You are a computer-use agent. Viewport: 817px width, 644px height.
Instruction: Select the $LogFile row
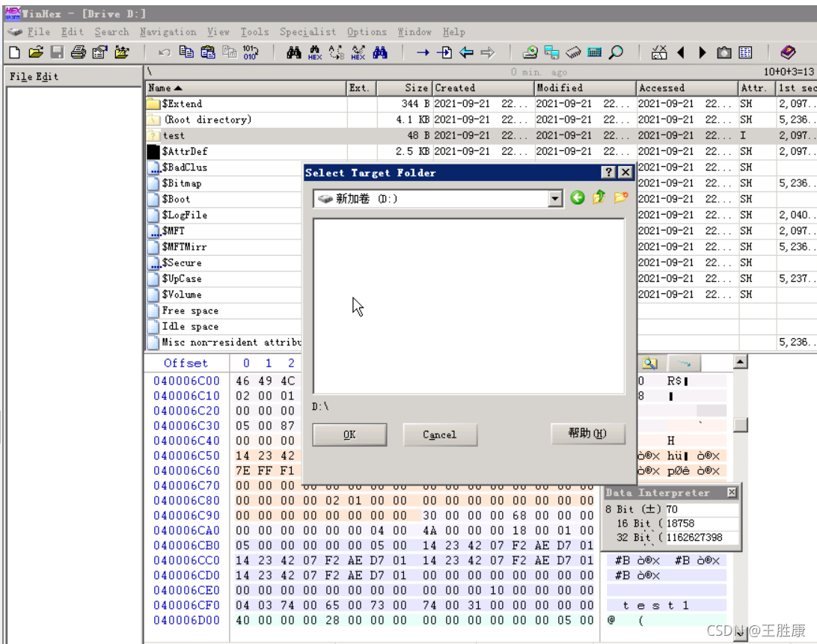224,215
